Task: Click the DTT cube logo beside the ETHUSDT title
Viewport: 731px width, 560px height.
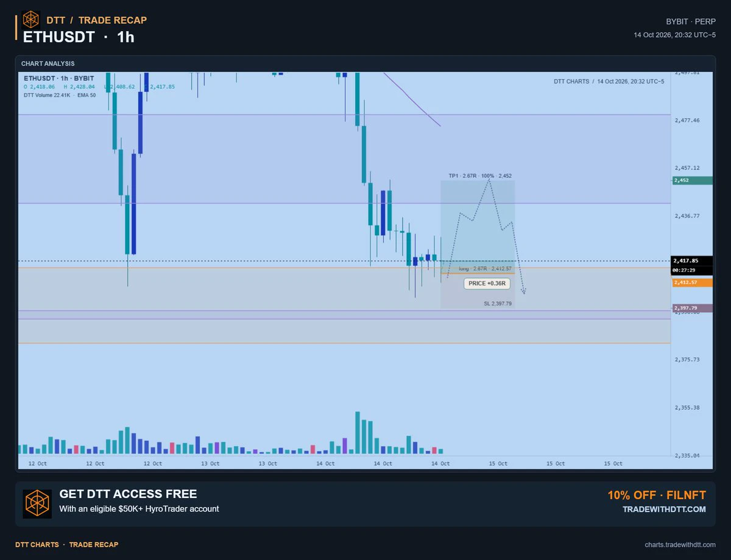Action: click(30, 19)
